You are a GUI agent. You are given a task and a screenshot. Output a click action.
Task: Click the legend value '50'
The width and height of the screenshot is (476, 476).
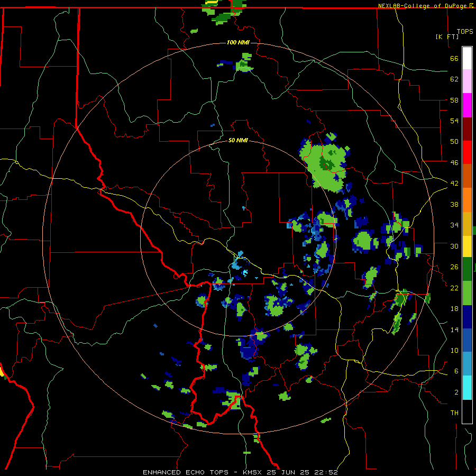point(454,141)
